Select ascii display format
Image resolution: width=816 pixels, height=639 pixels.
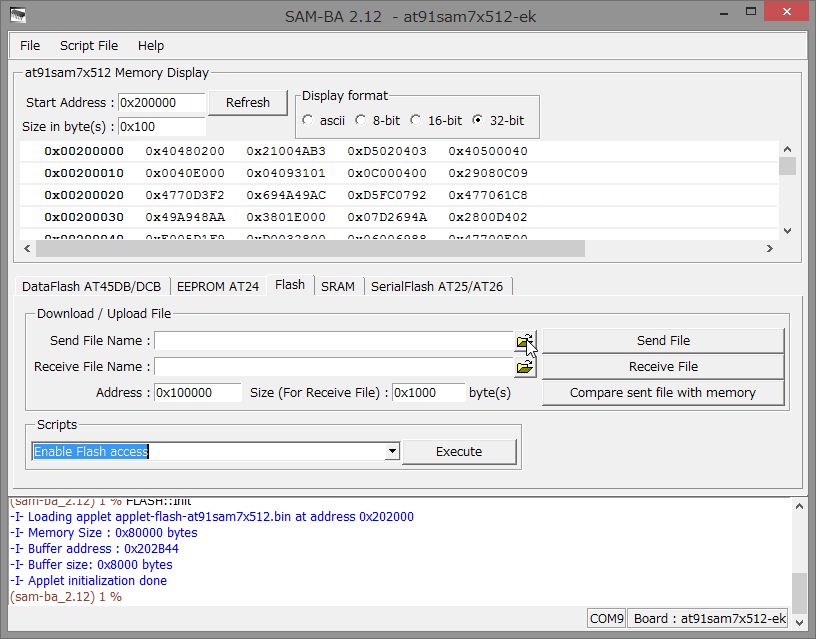coord(308,120)
